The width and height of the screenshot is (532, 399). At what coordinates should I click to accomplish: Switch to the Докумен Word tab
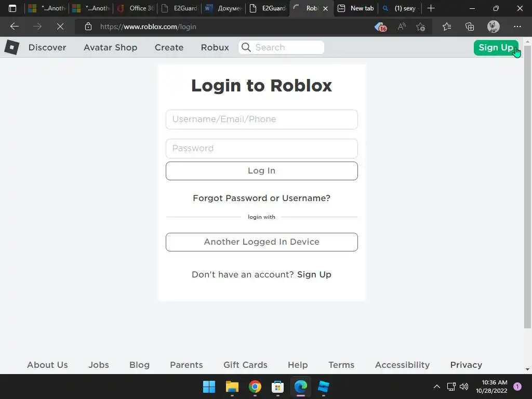(x=223, y=8)
